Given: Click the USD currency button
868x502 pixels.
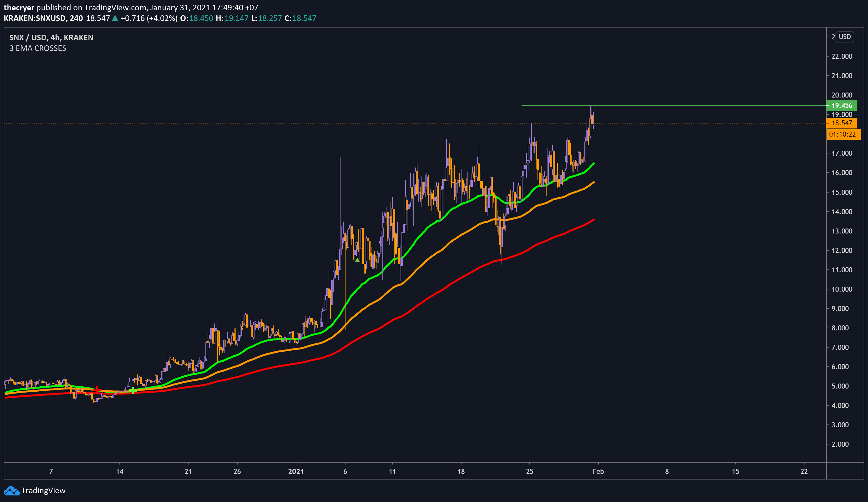Looking at the screenshot, I should coord(845,37).
